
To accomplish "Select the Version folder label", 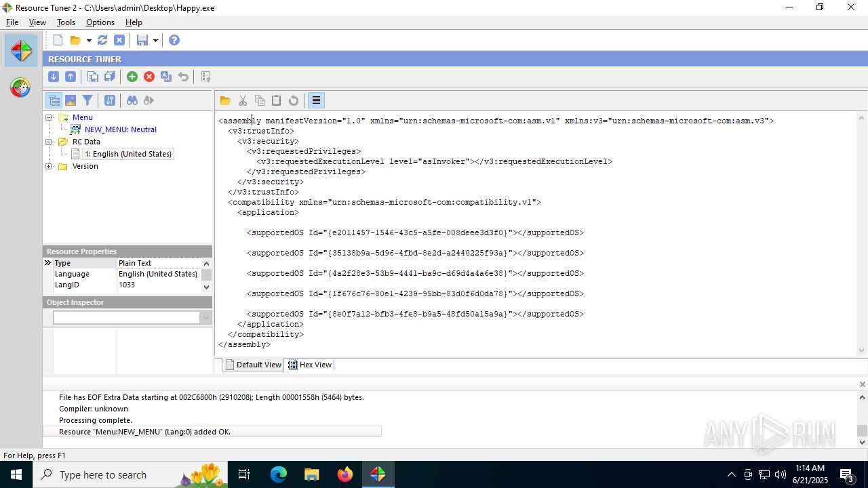I will point(85,166).
